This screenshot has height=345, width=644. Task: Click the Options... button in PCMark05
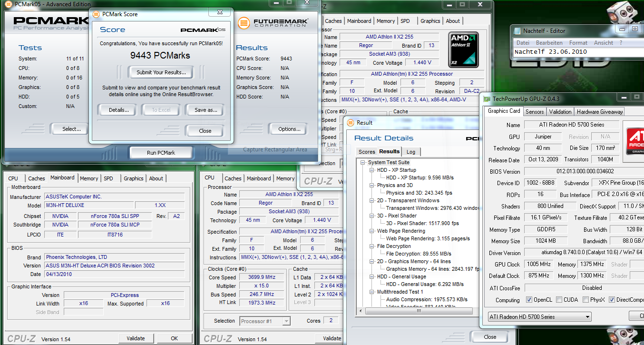[289, 129]
